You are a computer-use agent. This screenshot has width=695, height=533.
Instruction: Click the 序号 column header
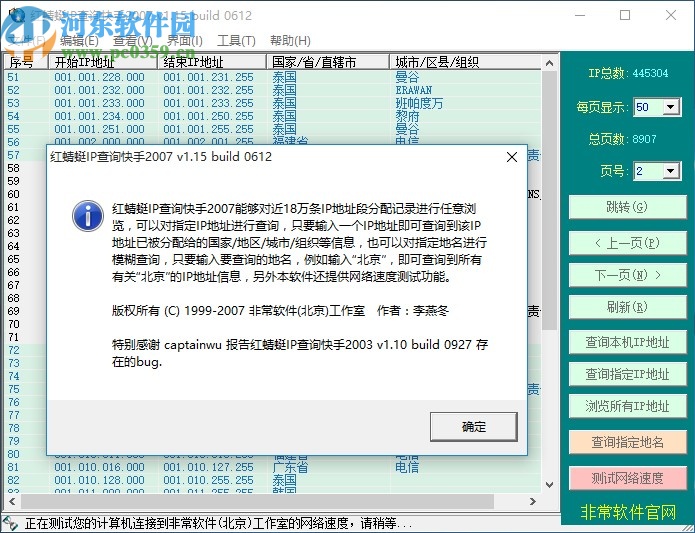26,62
